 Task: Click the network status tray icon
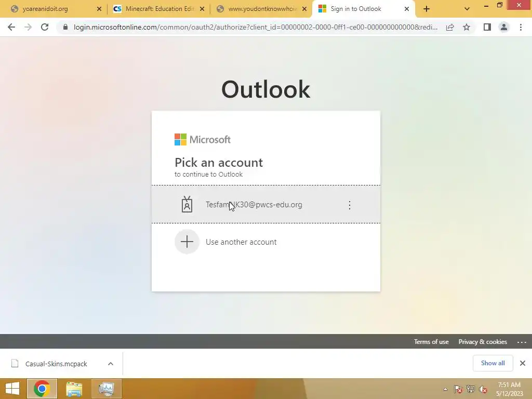click(471, 389)
